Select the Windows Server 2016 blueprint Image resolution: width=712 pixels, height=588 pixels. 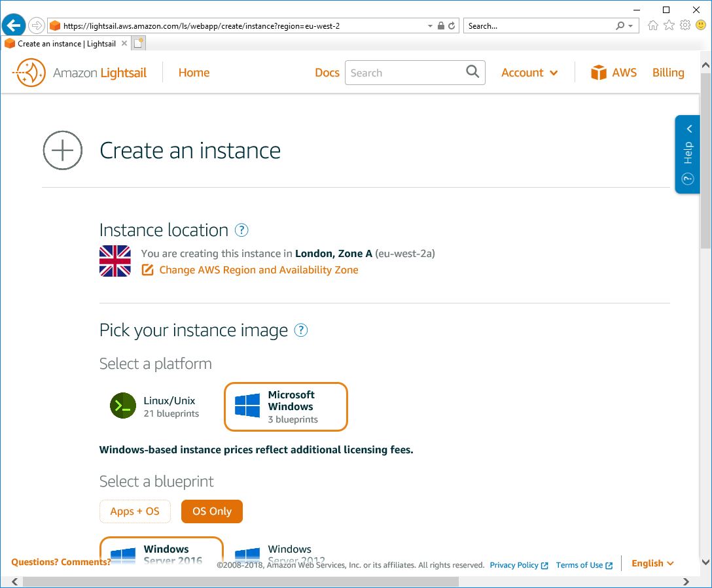point(162,550)
